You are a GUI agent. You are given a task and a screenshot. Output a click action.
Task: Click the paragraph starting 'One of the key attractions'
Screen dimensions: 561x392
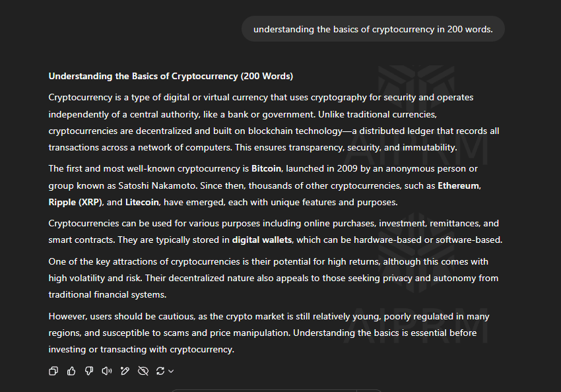[273, 278]
